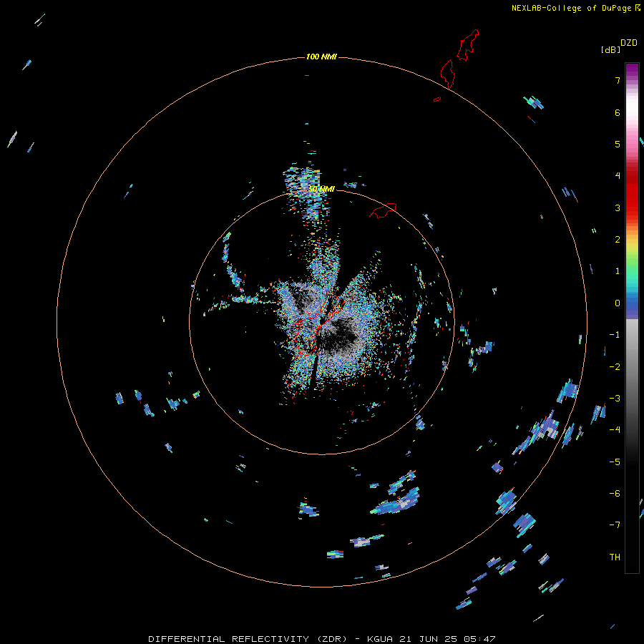Image resolution: width=644 pixels, height=644 pixels.
Task: Click the legend value -6 label
Action: click(615, 494)
